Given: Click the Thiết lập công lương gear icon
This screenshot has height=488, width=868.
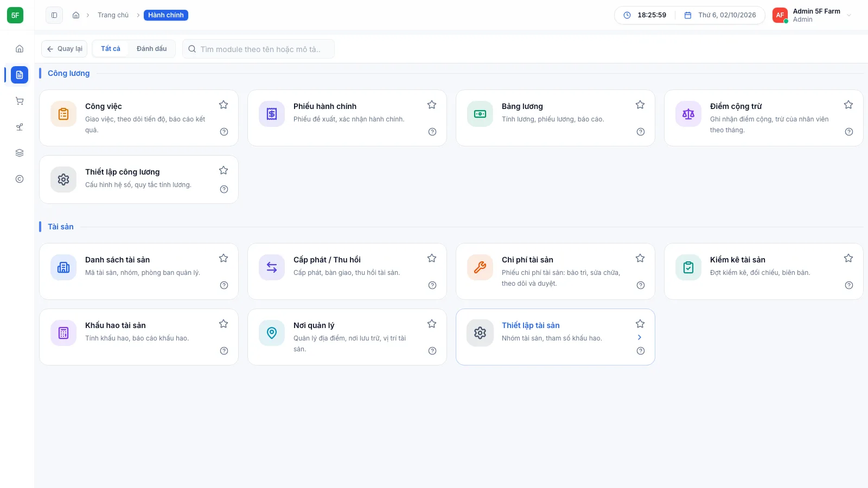Looking at the screenshot, I should tap(63, 179).
